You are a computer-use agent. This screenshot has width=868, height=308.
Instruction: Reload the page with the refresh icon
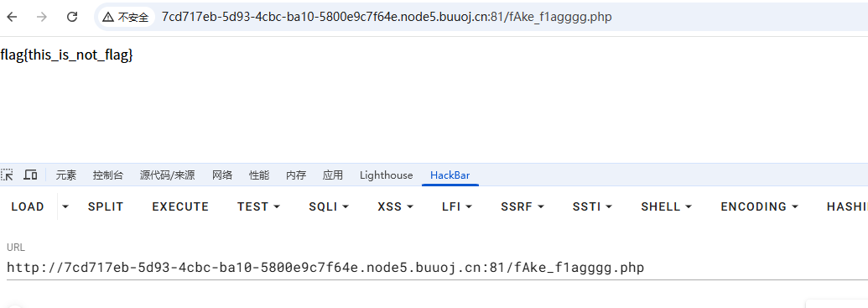[x=71, y=17]
